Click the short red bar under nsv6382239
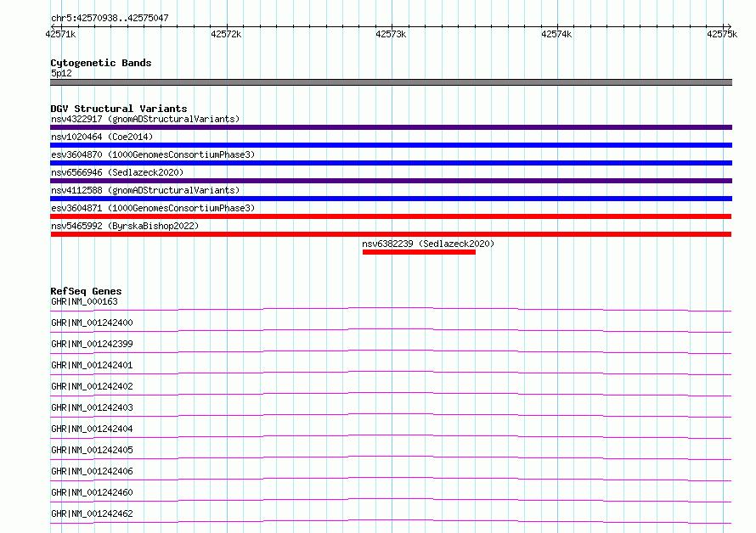Screen dimensions: 756x533 pos(419,252)
